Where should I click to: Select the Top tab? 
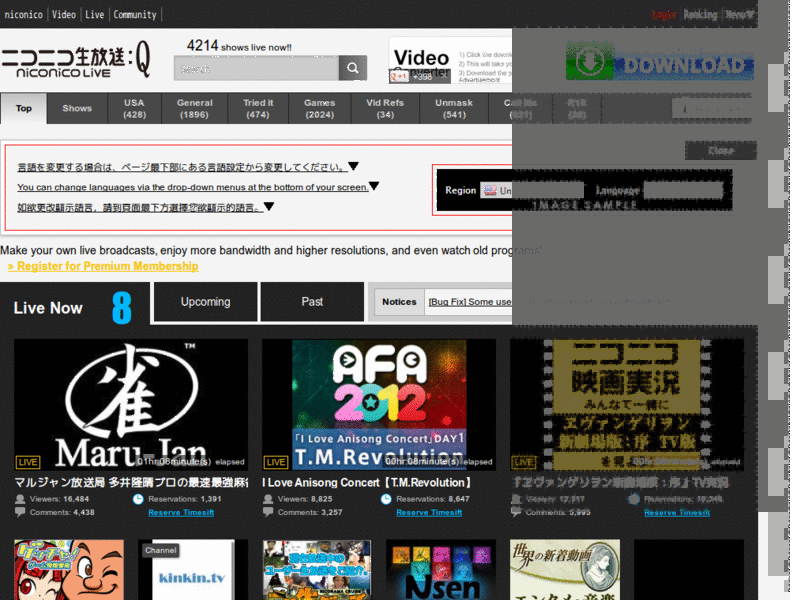click(23, 108)
